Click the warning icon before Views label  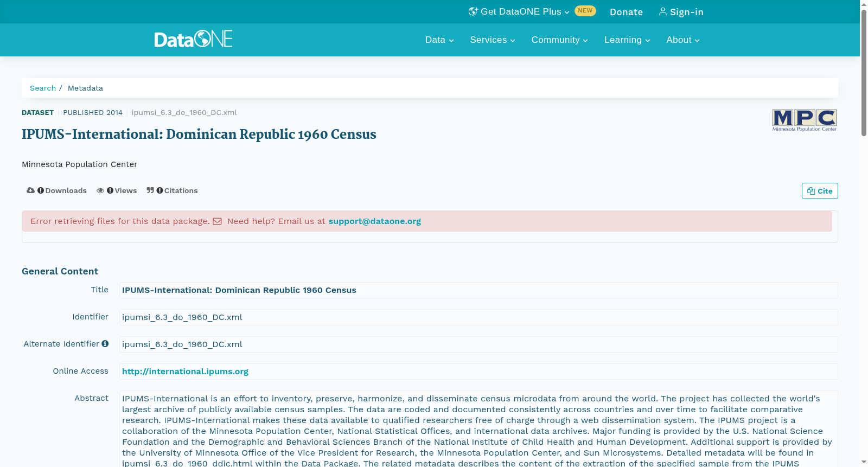[110, 190]
